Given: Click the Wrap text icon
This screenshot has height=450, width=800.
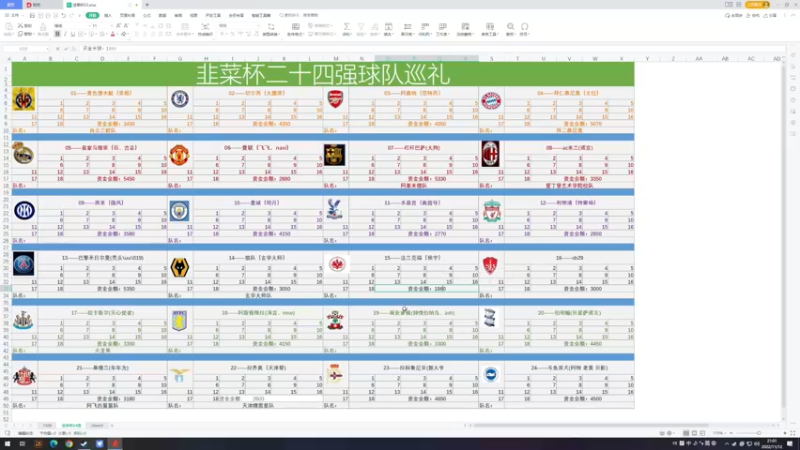Looking at the screenshot, I should (205, 27).
